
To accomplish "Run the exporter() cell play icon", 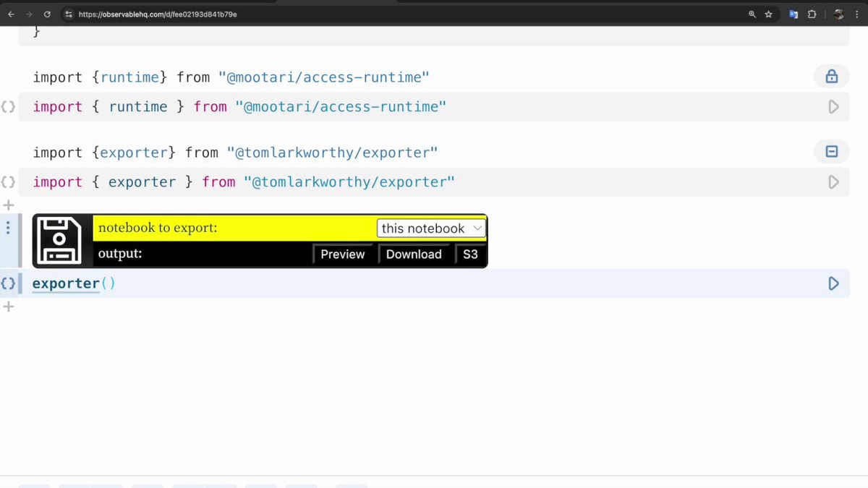I will pos(833,283).
